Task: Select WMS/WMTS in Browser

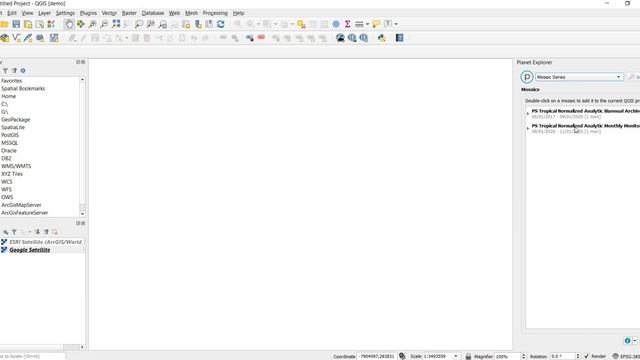Action: pyautogui.click(x=16, y=166)
